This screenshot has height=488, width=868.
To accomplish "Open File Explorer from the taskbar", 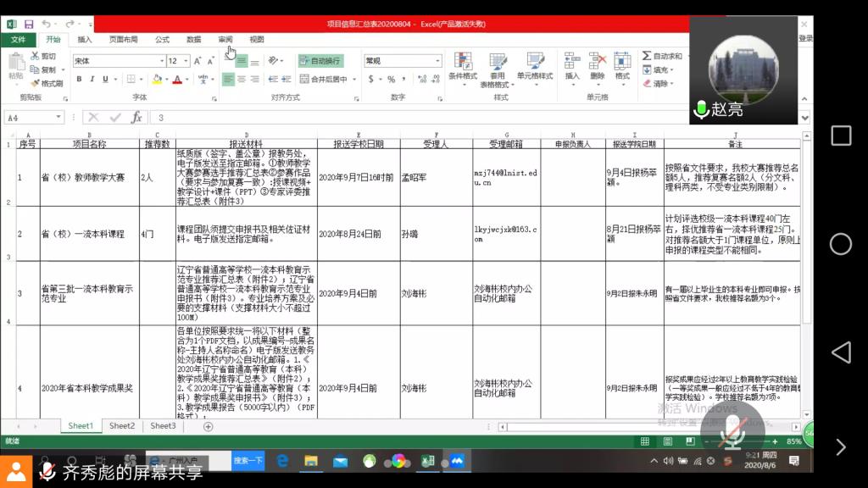I will [x=311, y=461].
